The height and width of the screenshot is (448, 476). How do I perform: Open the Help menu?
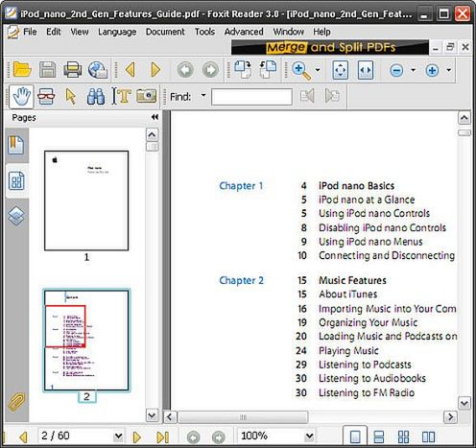click(x=321, y=32)
